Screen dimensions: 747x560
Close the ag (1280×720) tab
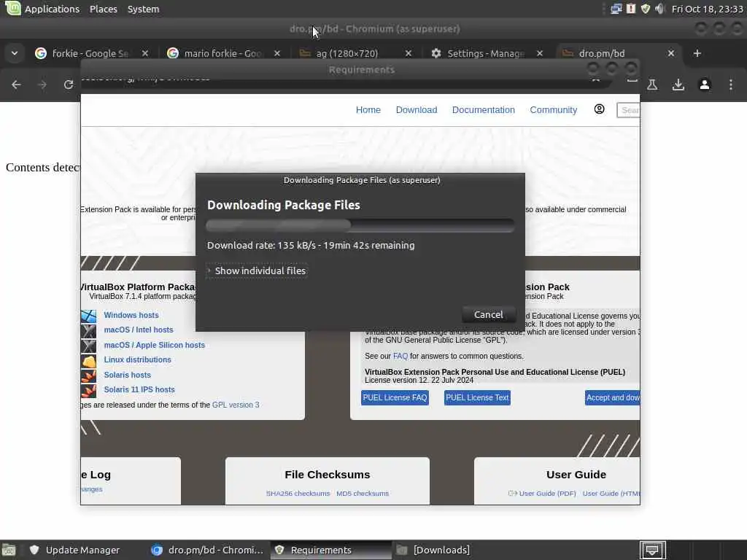tap(409, 53)
